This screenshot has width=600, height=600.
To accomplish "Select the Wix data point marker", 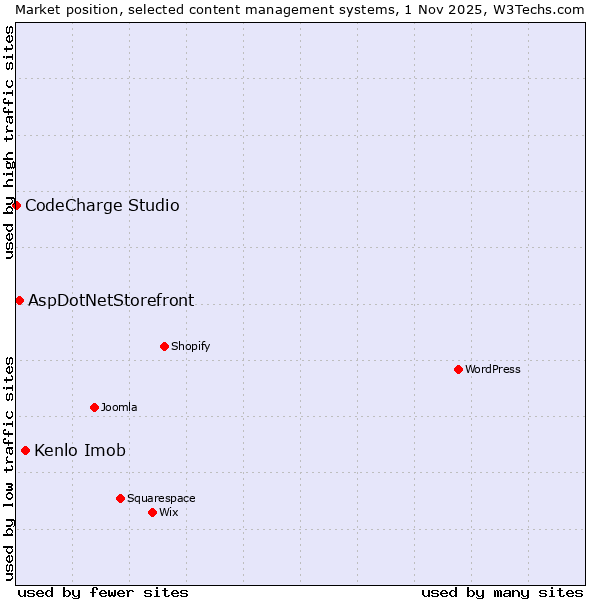I will click(152, 512).
